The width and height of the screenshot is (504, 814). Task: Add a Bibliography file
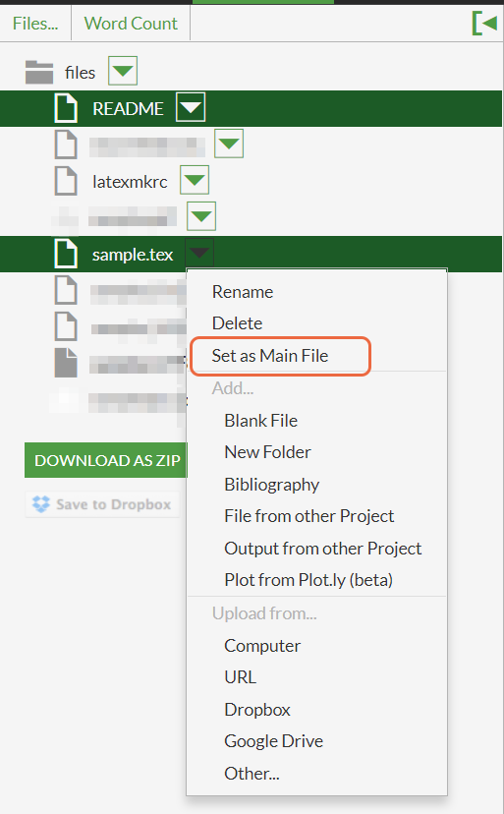tap(271, 485)
